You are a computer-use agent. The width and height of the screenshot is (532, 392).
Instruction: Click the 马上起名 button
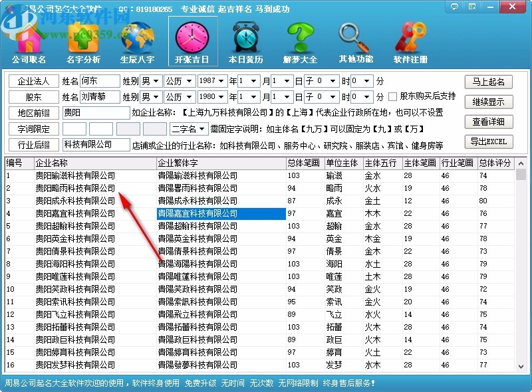490,81
